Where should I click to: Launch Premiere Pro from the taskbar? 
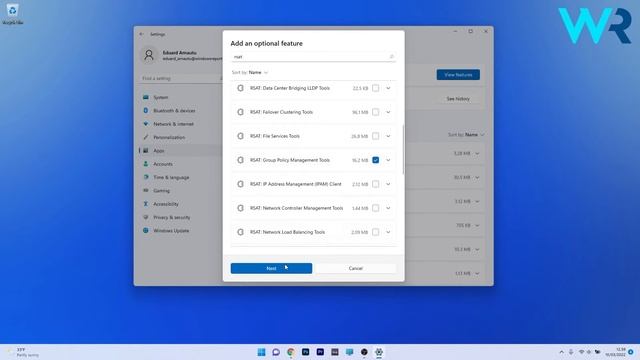point(320,352)
